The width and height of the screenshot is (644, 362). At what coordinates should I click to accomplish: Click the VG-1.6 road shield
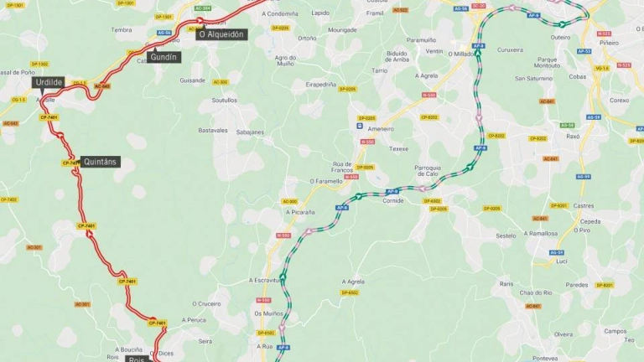pos(602,69)
